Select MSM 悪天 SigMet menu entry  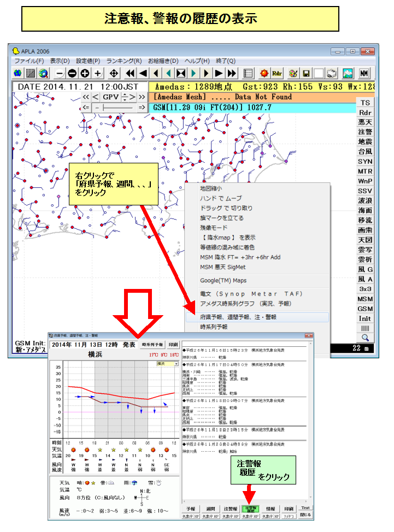pos(257,267)
